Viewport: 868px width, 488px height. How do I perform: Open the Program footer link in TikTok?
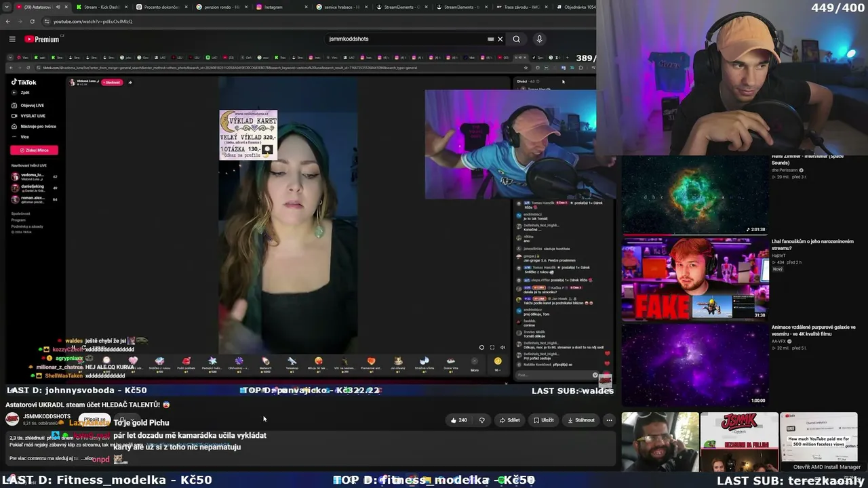coord(18,220)
